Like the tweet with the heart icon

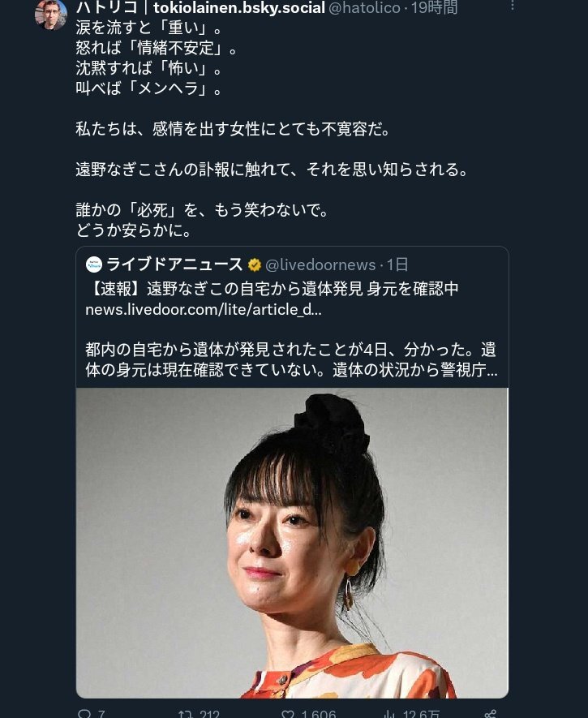click(288, 714)
